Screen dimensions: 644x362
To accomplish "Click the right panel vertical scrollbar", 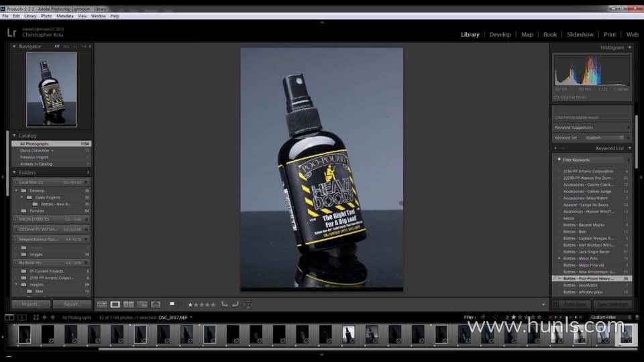I will (636, 141).
